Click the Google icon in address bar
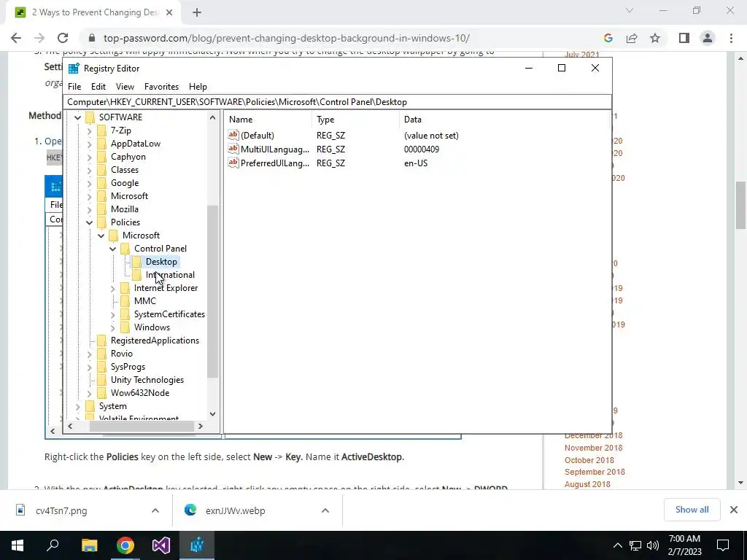The width and height of the screenshot is (747, 560). (x=608, y=38)
